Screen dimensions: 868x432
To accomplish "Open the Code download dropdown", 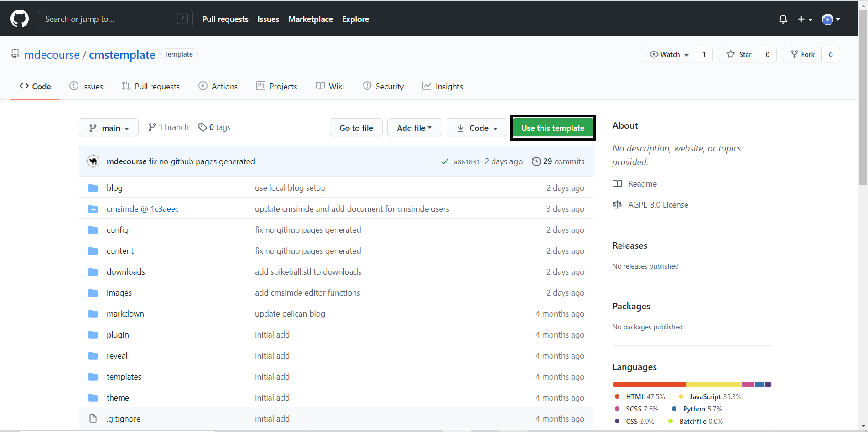I will [x=477, y=128].
